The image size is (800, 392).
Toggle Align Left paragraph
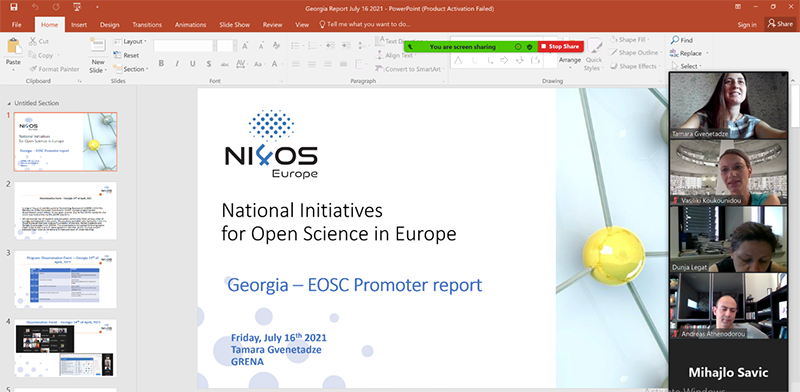[296, 64]
